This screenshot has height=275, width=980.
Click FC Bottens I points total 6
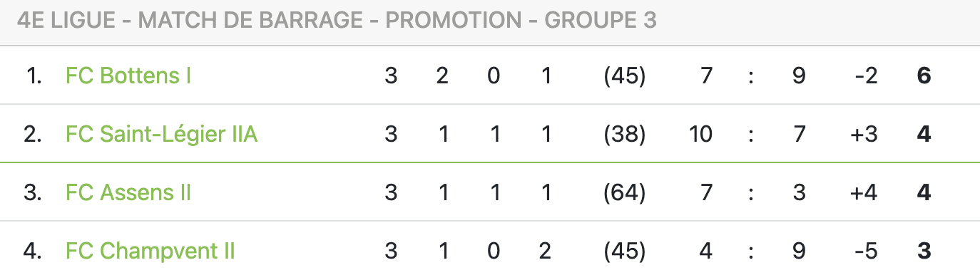pyautogui.click(x=924, y=76)
